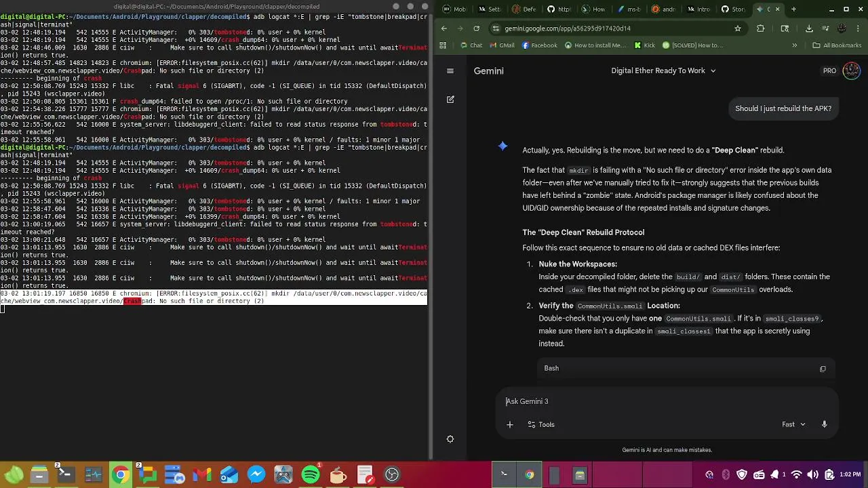
Task: Switch to the Mob browser tab
Action: tap(454, 9)
